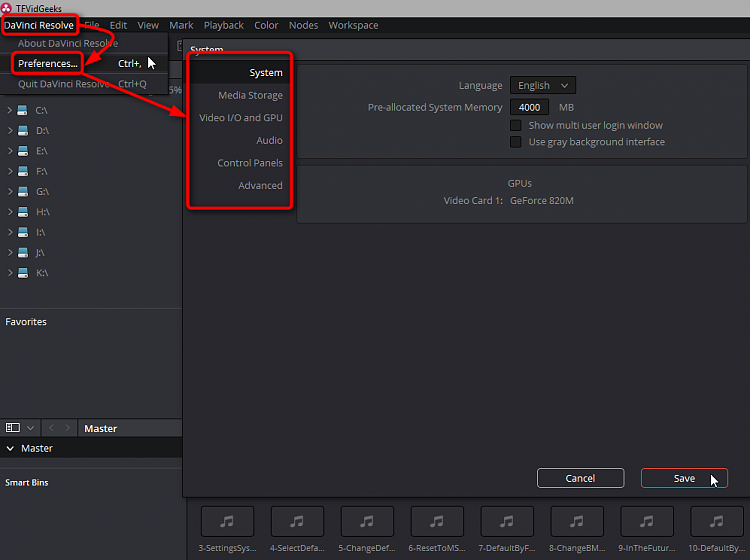Select audio clip 8-ChangeBM thumbnail
750x560 pixels.
[577, 521]
